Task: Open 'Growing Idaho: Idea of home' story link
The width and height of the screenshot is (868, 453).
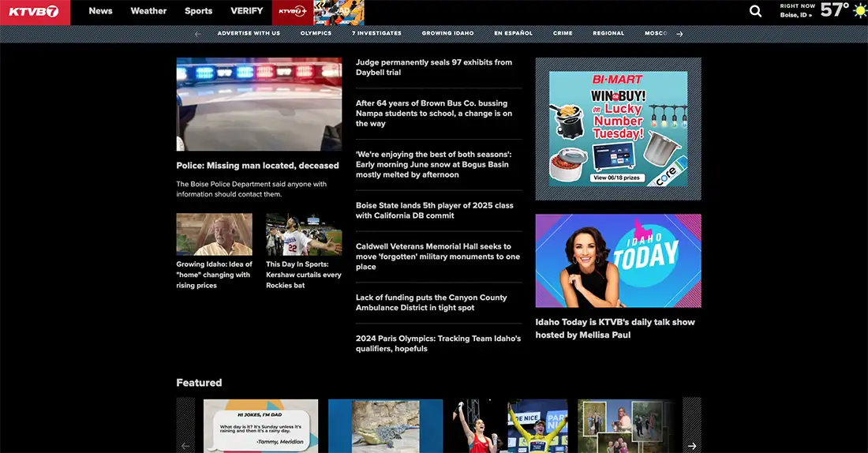Action: [x=214, y=275]
